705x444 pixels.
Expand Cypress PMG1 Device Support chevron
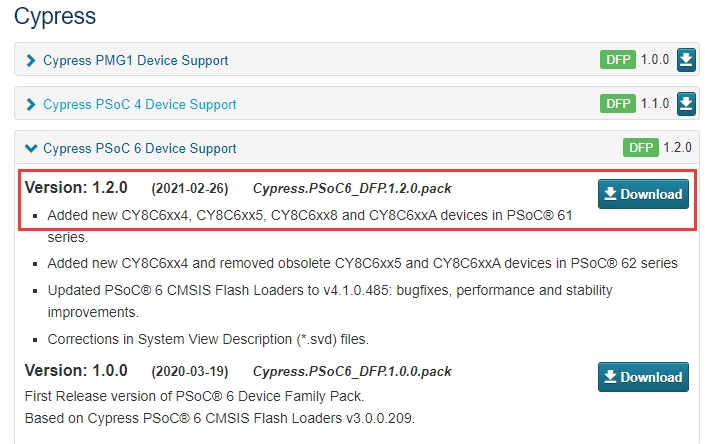point(32,61)
